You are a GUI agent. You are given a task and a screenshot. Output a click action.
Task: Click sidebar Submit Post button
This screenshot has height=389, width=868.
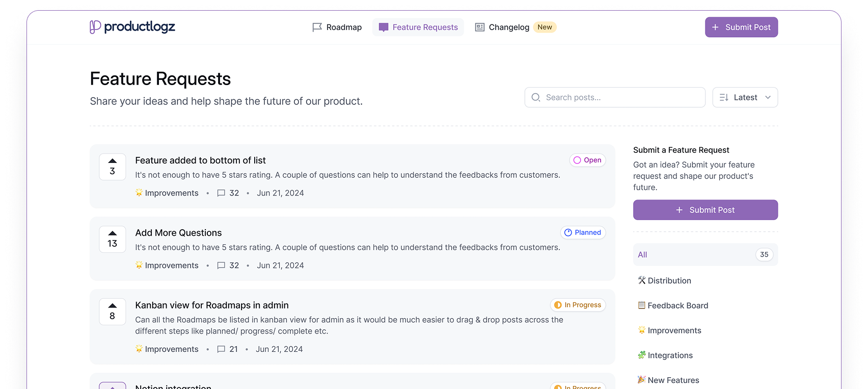[x=706, y=210]
